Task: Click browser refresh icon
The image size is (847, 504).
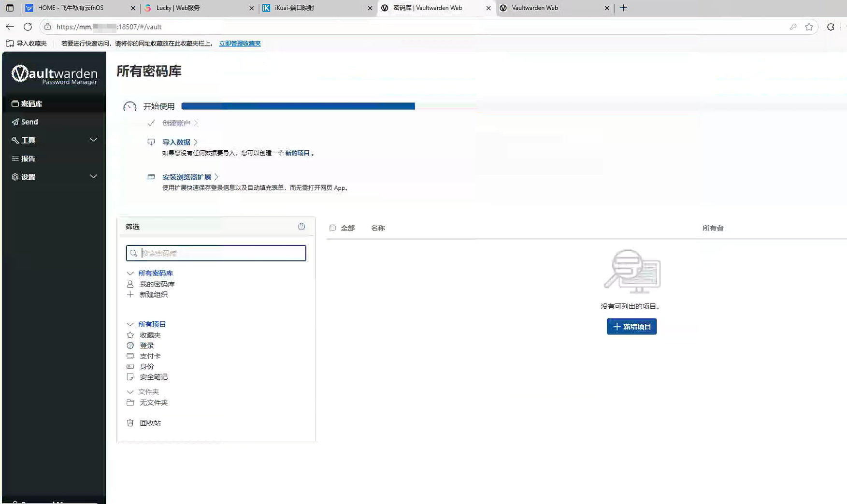Action: 28,27
